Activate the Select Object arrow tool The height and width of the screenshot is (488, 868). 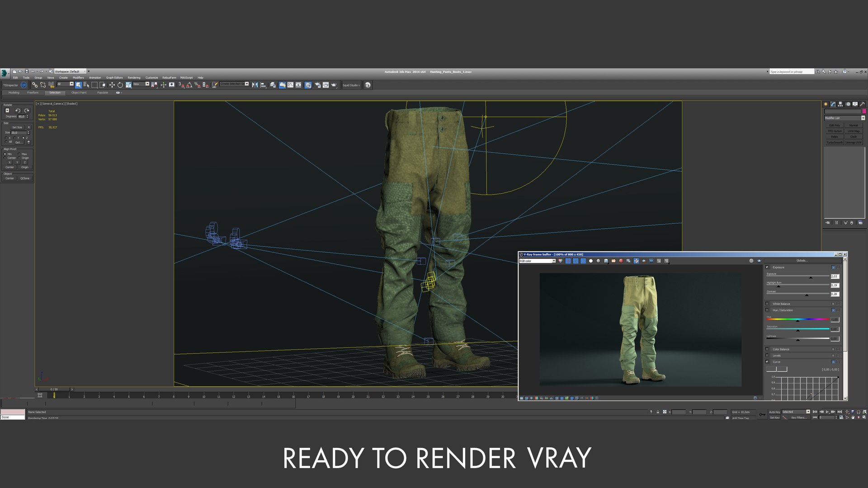(x=78, y=85)
